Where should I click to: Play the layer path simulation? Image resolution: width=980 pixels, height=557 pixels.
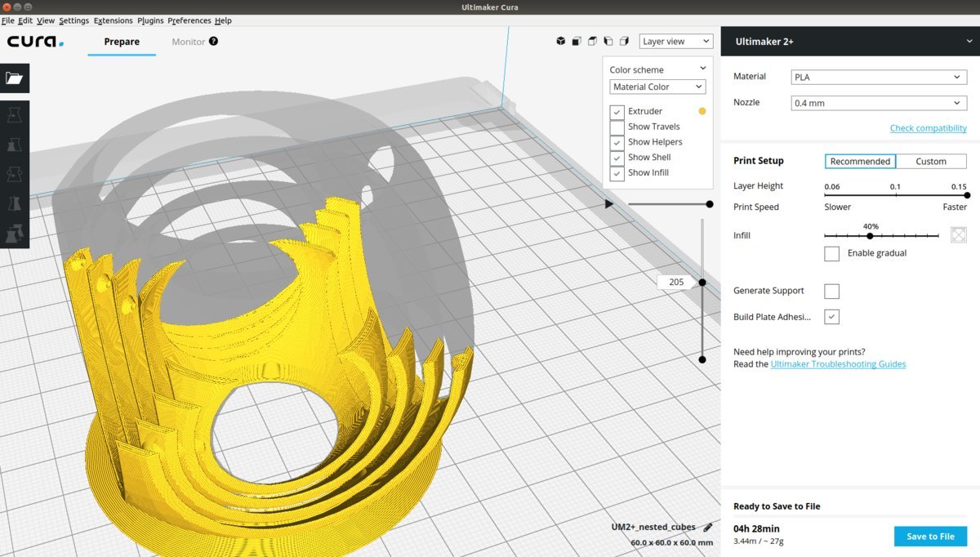click(x=609, y=204)
